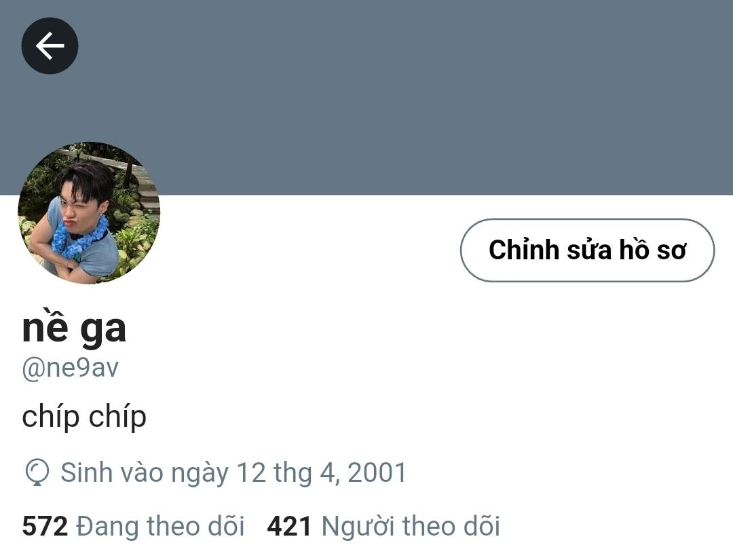Click the @ne9av username handle
733x560 pixels.
(70, 368)
